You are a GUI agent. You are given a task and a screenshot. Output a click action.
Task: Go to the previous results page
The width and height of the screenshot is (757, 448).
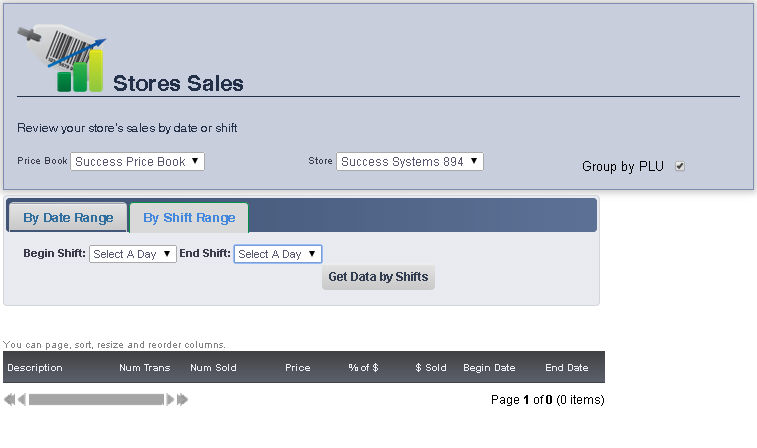point(21,400)
